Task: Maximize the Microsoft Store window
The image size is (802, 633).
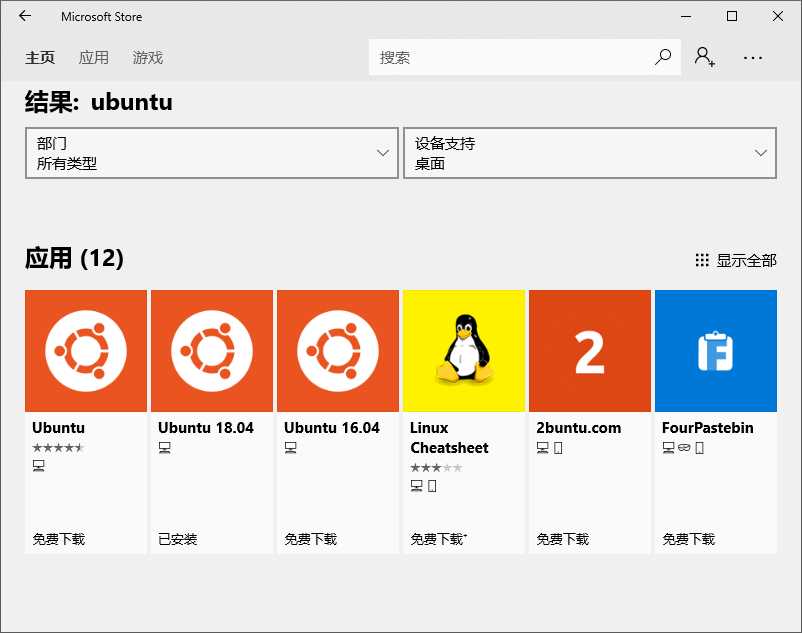Action: coord(732,16)
